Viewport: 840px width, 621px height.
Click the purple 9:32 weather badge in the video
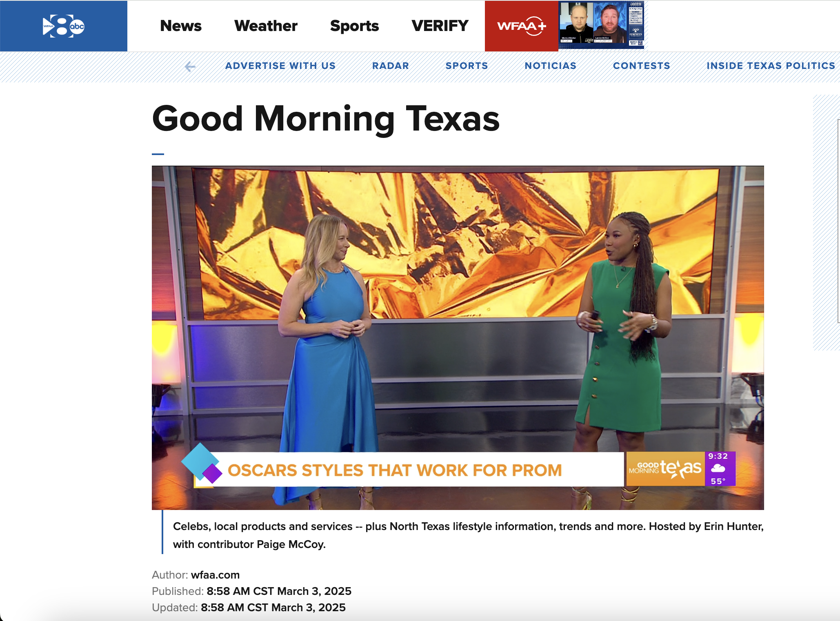point(720,469)
